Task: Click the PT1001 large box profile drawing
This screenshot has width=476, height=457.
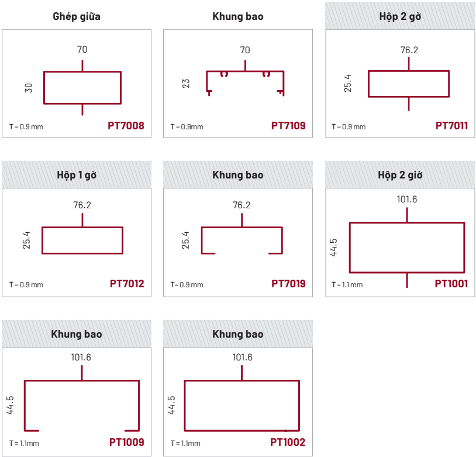Action: click(x=407, y=248)
